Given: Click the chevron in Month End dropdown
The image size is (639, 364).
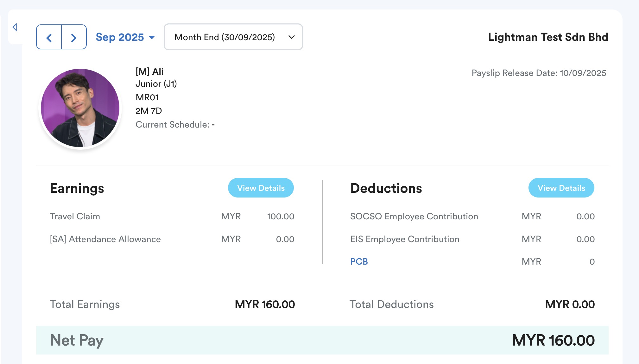Looking at the screenshot, I should point(292,37).
